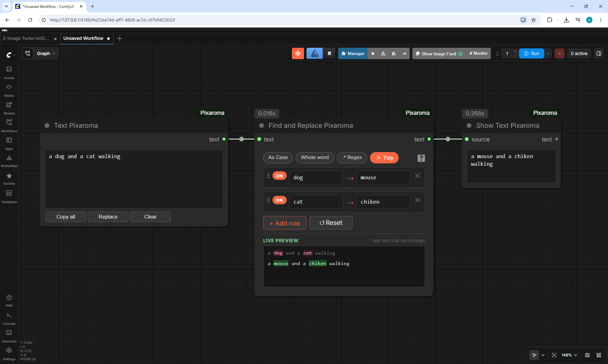This screenshot has height=364, width=608.
Task: Open the help question mark in Find and Replace node
Action: tap(421, 158)
